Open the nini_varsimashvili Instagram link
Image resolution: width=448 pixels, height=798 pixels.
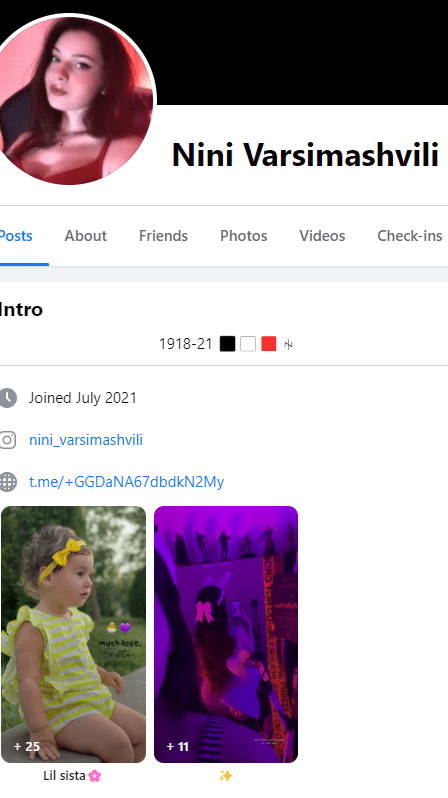[86, 440]
